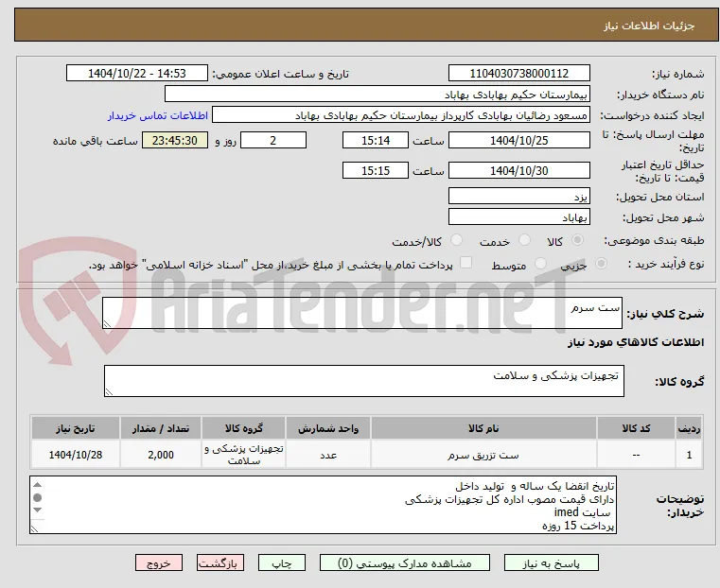Image resolution: width=720 pixels, height=588 pixels.
Task: Click the 1404/10/28 need date cell
Action: coord(76,455)
